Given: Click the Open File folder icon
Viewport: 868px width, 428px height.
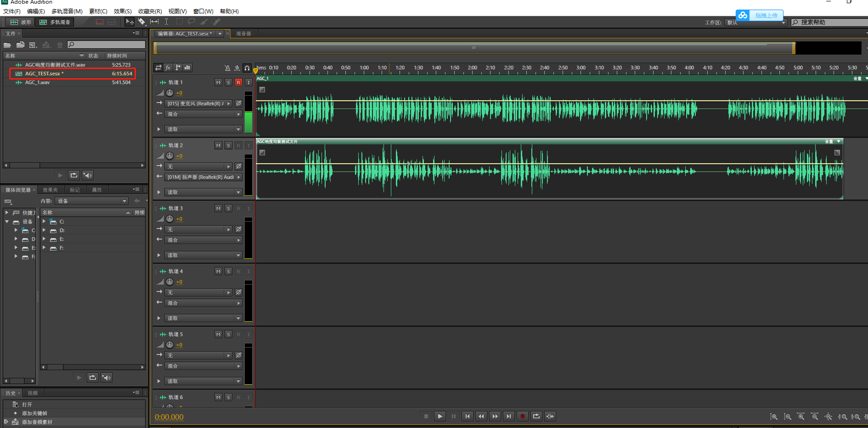Looking at the screenshot, I should [x=7, y=45].
